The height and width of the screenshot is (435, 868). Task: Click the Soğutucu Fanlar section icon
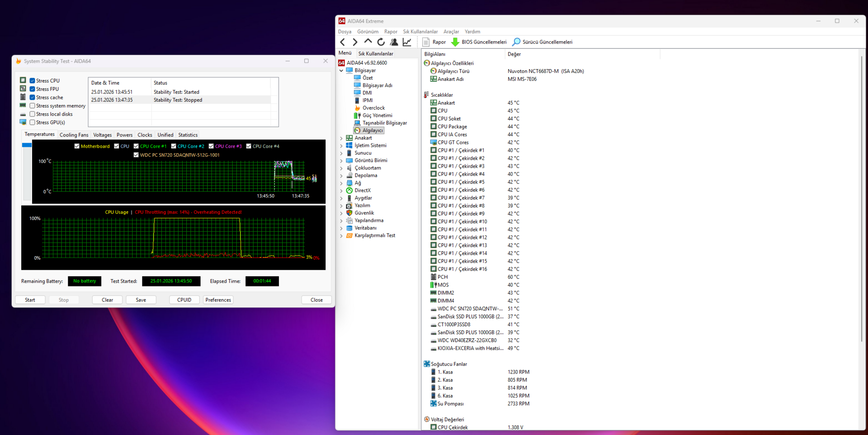pyautogui.click(x=427, y=364)
